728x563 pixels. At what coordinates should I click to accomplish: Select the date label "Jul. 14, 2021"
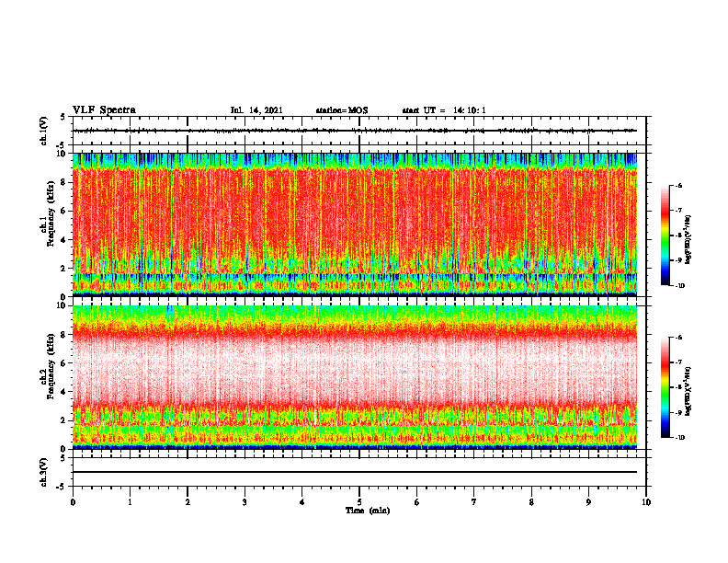tap(256, 110)
